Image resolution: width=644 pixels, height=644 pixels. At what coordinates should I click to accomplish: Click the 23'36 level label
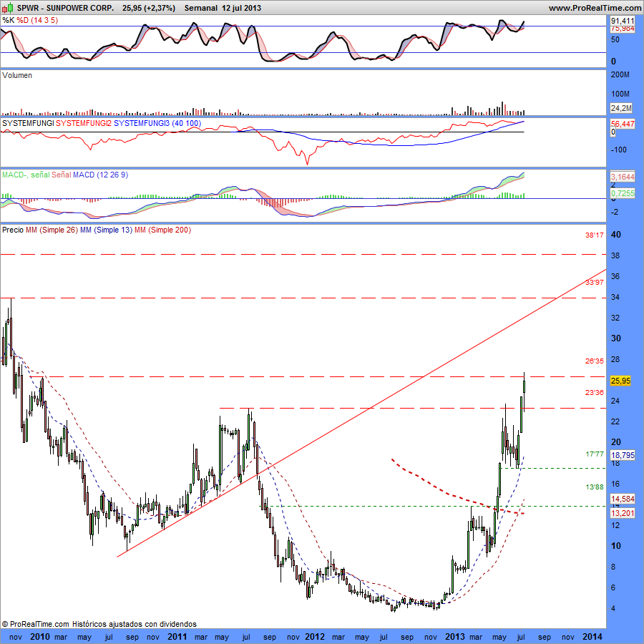click(595, 393)
